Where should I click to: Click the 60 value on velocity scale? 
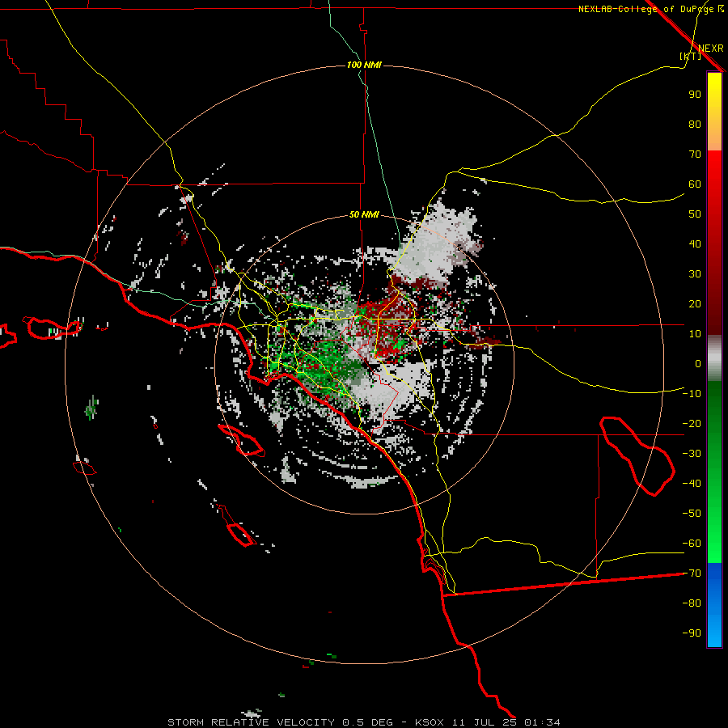click(695, 184)
